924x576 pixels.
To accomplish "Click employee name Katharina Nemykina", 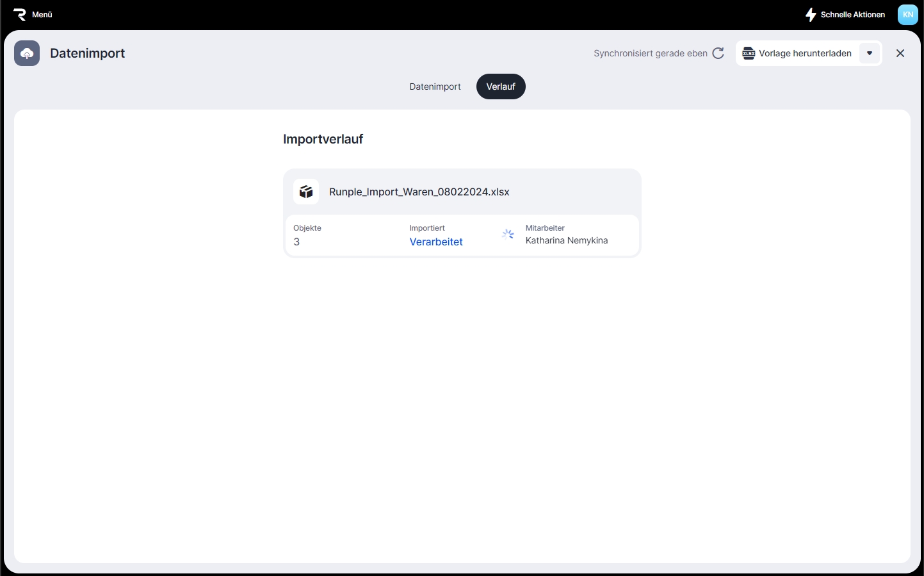I will click(567, 240).
